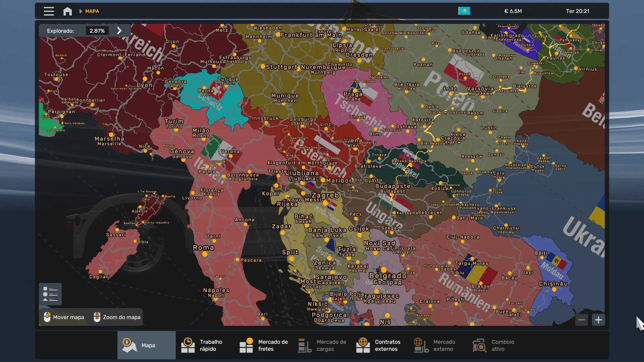Open Mercado de fretes
The width and height of the screenshot is (644, 362).
[x=263, y=345]
